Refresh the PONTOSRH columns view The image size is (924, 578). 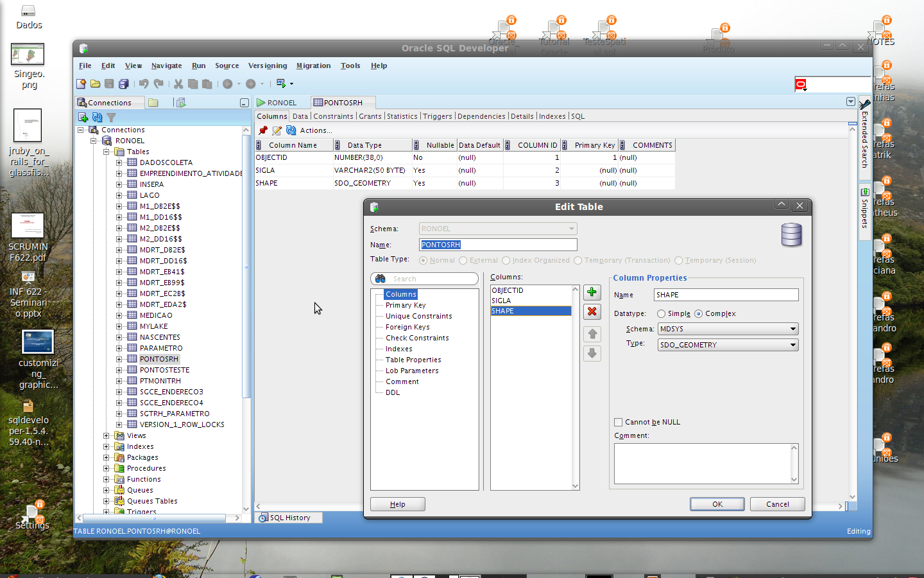coord(291,130)
